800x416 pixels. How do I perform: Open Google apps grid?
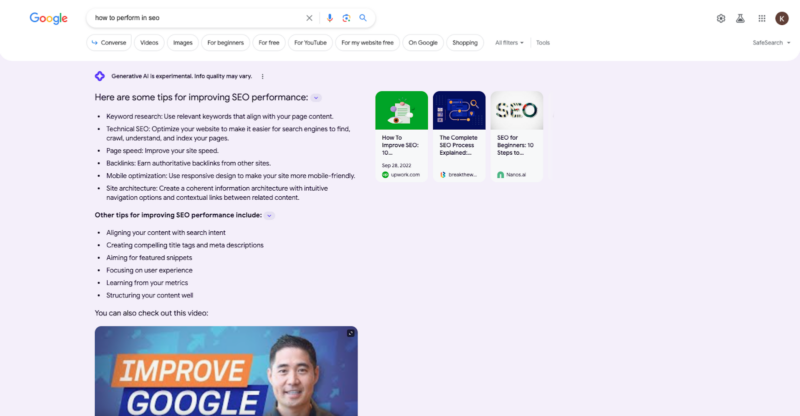click(762, 18)
